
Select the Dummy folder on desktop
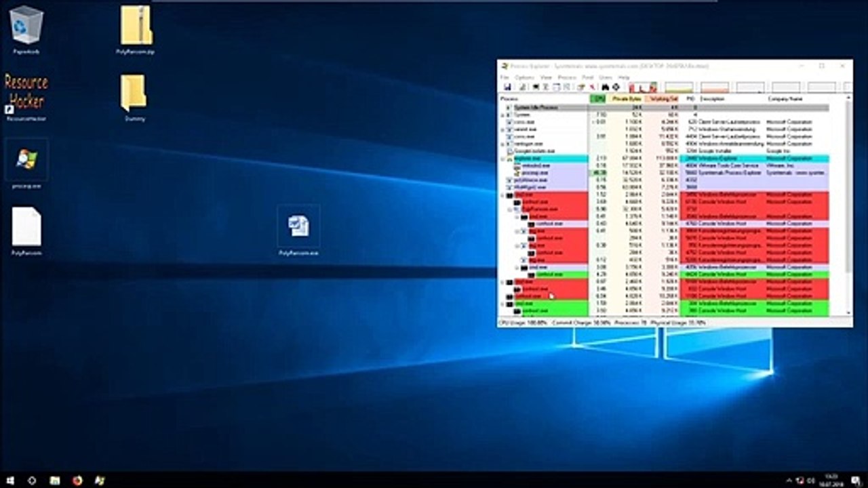[x=134, y=97]
